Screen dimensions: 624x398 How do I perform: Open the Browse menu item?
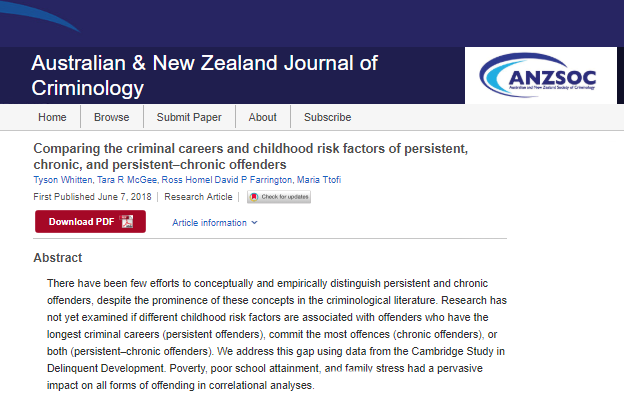111,117
